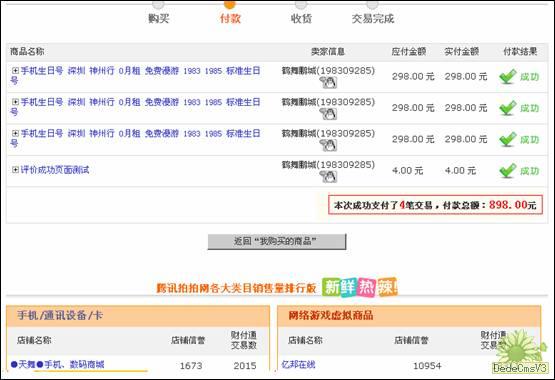Open the 评价成功页面测试 product link

(55, 170)
